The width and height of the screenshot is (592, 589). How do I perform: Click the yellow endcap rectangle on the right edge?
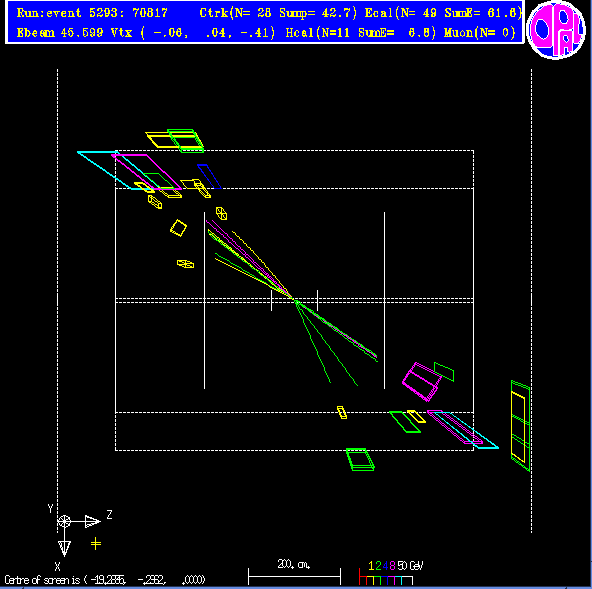pyautogui.click(x=518, y=427)
